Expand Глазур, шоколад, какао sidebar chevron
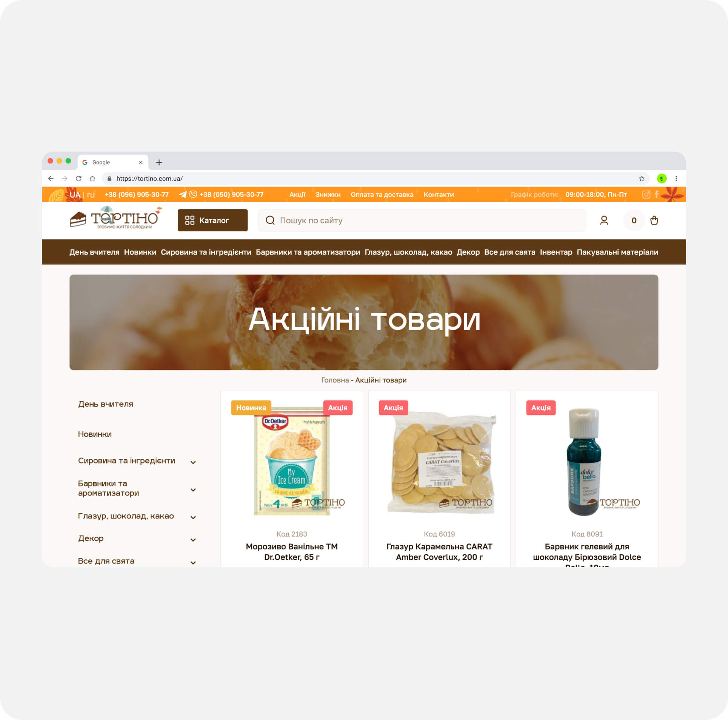Viewport: 728px width, 720px height. pos(193,517)
